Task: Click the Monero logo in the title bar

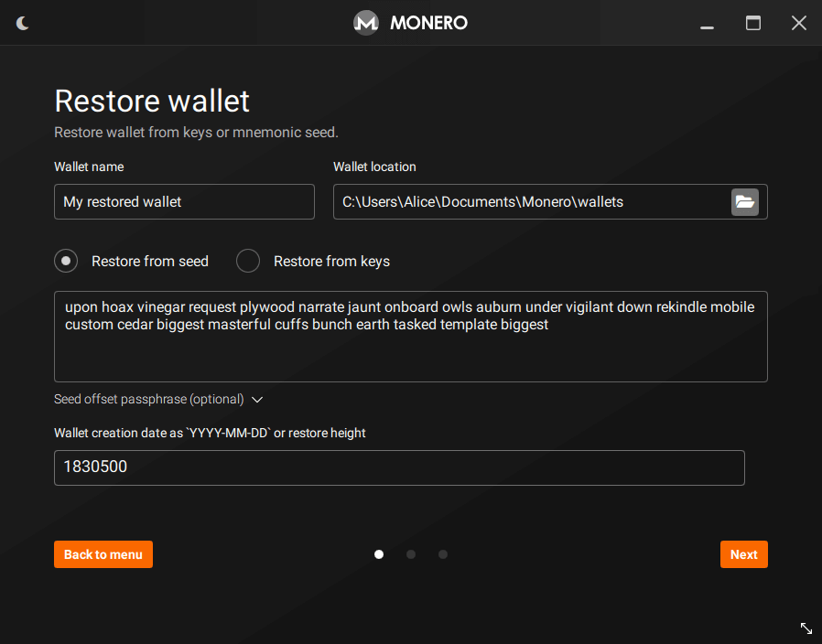Action: pos(365,23)
